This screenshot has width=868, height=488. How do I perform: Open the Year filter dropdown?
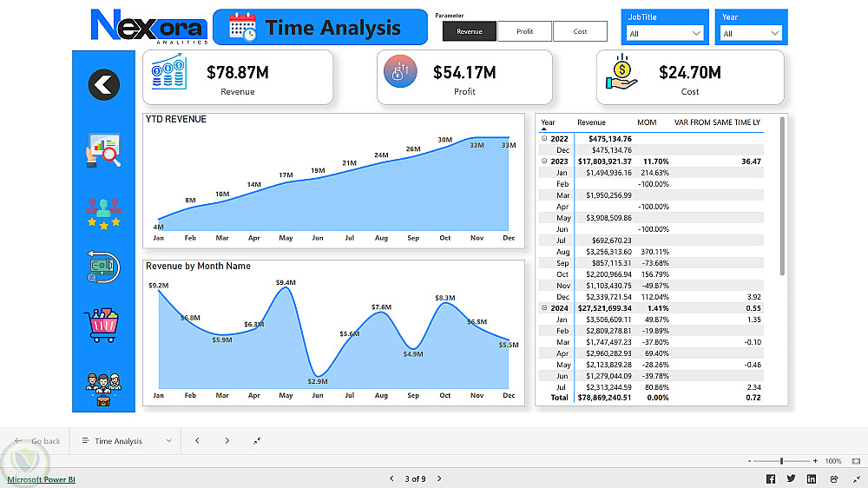(x=751, y=34)
